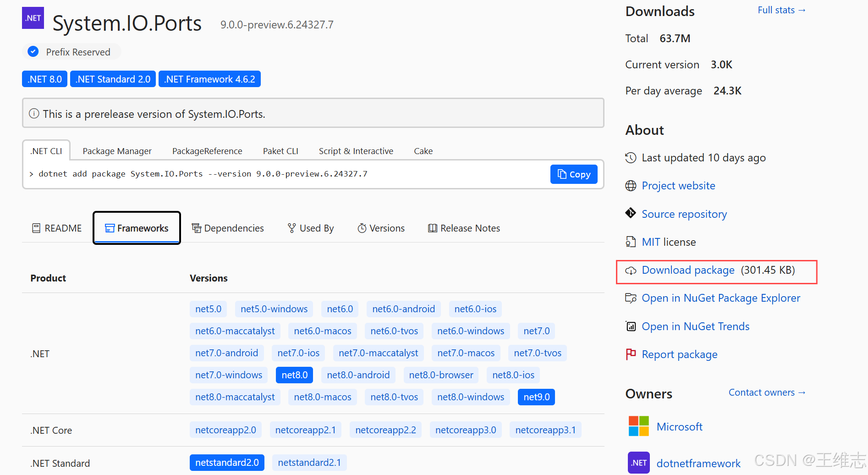Open the dotnetframework owner profile link
Image resolution: width=868 pixels, height=475 pixels.
tap(698, 464)
